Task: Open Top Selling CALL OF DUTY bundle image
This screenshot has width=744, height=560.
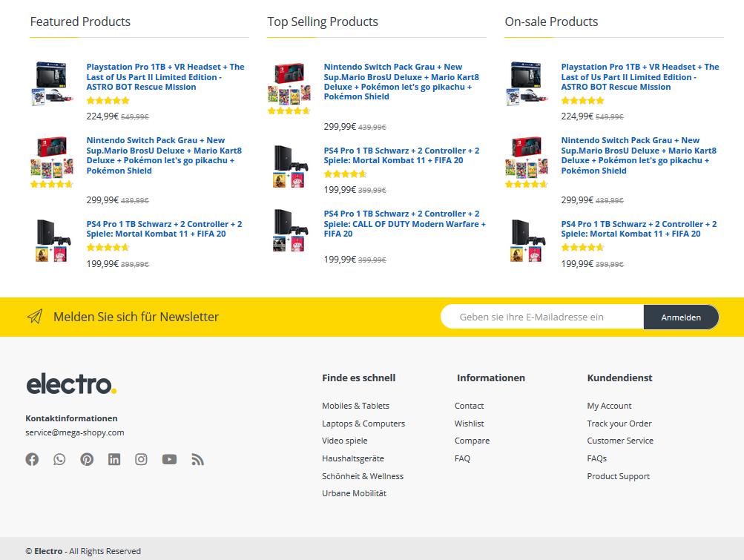Action: [x=289, y=230]
